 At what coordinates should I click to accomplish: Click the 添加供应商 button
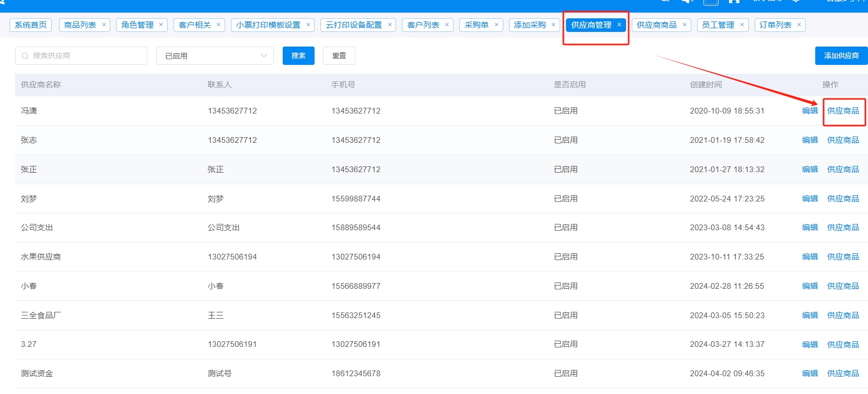[x=841, y=56]
